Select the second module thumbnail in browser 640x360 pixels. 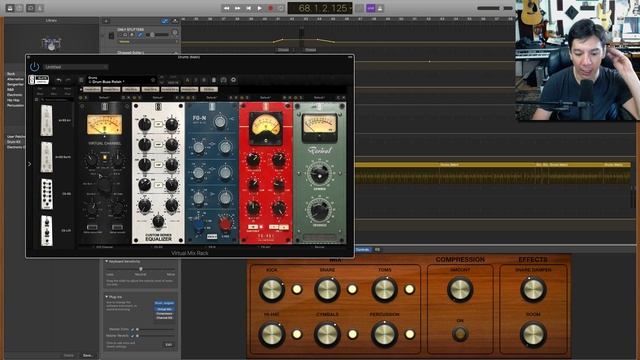47,157
